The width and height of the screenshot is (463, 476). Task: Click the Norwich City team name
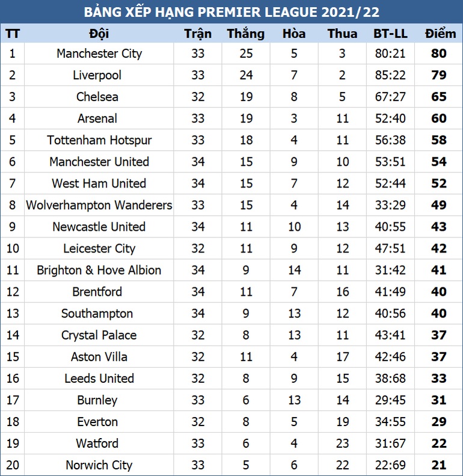[x=99, y=465]
